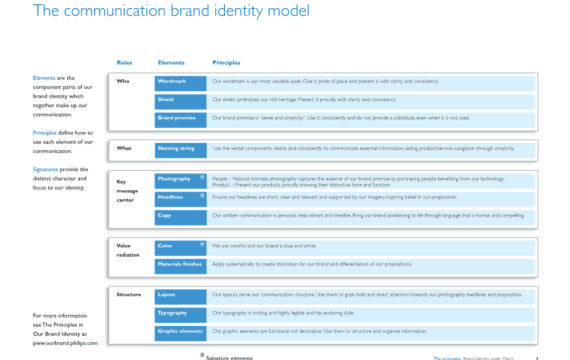Image resolution: width=570 pixels, height=360 pixels.
Task: Click the blue word 'Elements' in sidebar
Action: (x=44, y=78)
